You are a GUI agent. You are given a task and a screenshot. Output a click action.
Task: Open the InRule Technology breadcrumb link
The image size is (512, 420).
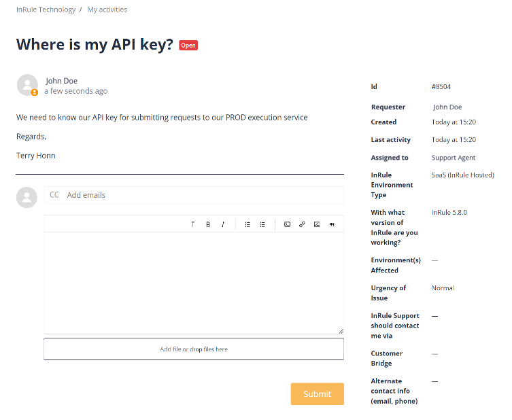click(45, 10)
